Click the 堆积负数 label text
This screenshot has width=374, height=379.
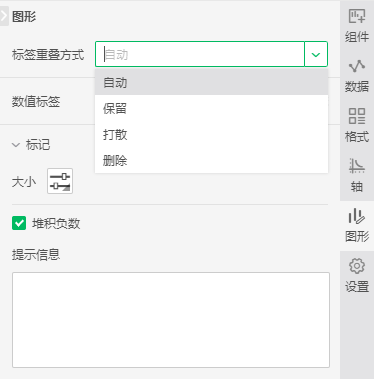(56, 223)
